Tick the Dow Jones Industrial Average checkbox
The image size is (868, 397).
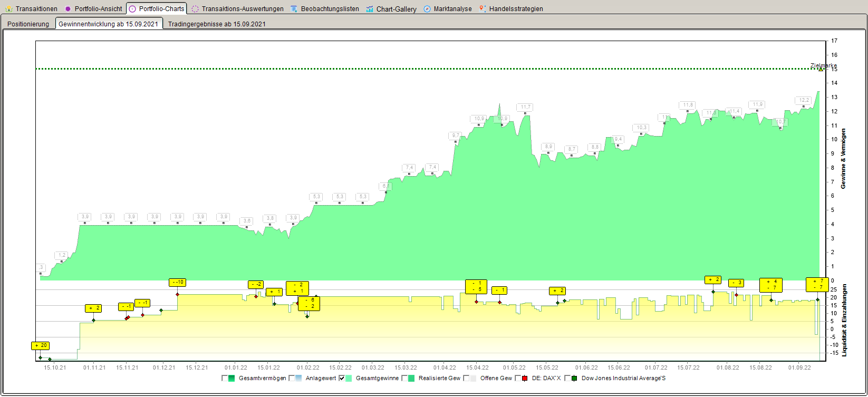[x=567, y=378]
